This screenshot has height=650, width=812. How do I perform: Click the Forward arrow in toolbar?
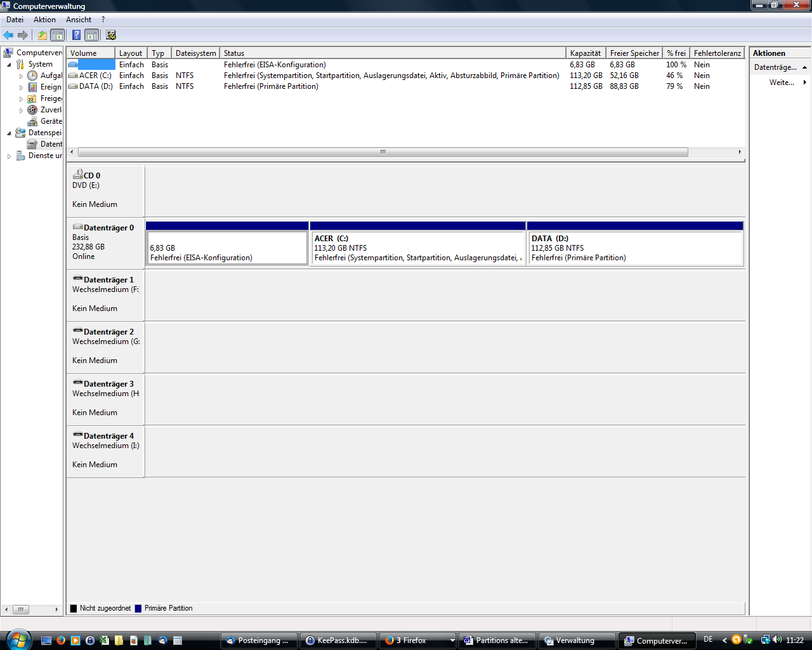(x=23, y=36)
